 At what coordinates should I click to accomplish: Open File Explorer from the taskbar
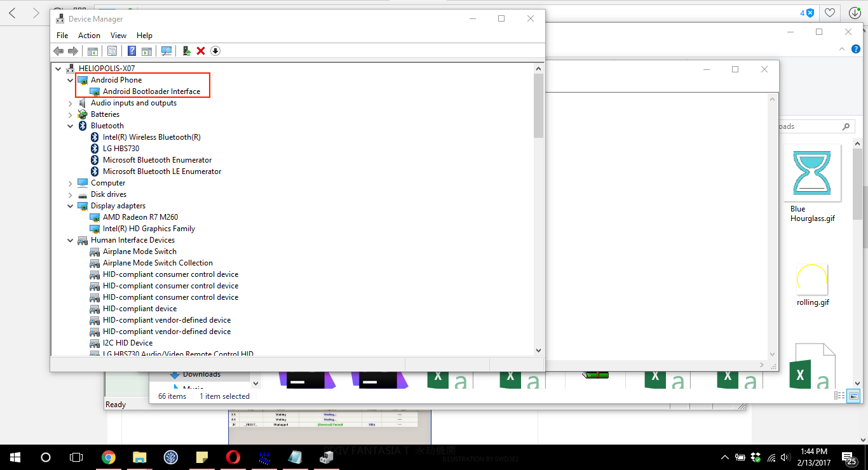pyautogui.click(x=139, y=457)
